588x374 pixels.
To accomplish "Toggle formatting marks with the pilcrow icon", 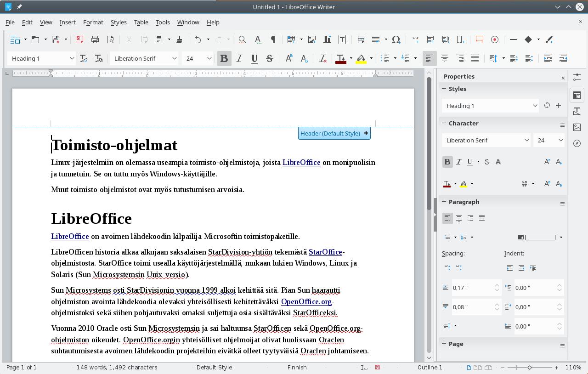I will point(273,40).
